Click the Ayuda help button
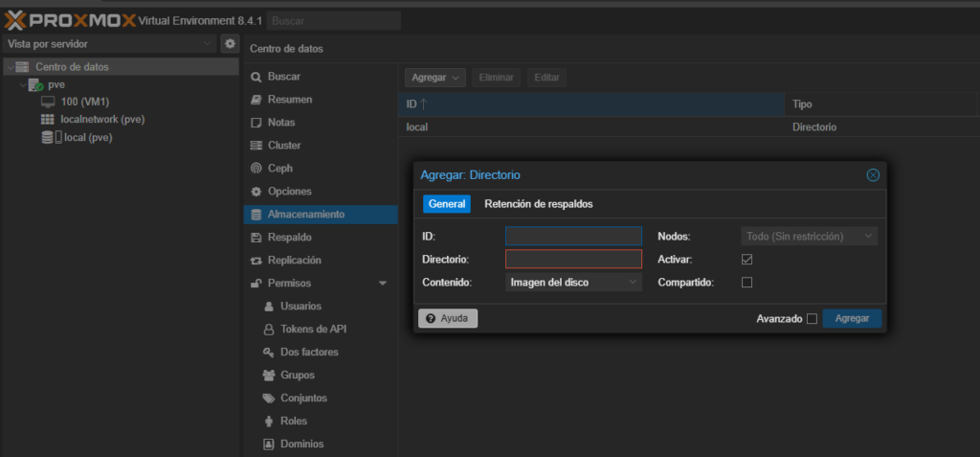Image resolution: width=980 pixels, height=457 pixels. point(448,319)
